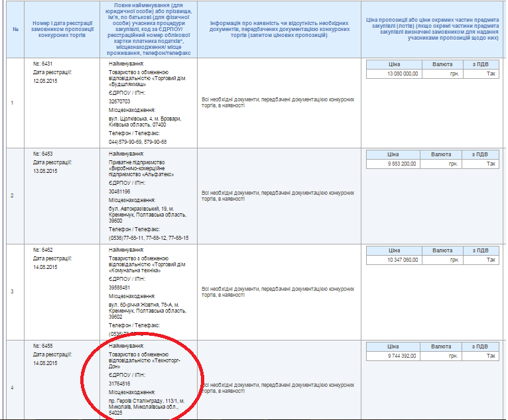Select the price 9 883 200,00 cell

coord(394,164)
